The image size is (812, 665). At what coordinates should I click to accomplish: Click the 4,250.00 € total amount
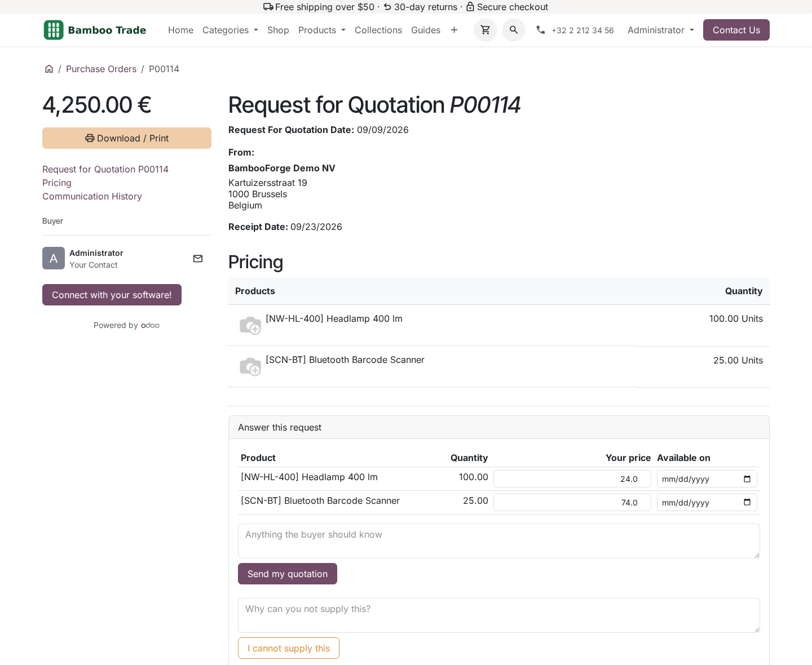(97, 105)
